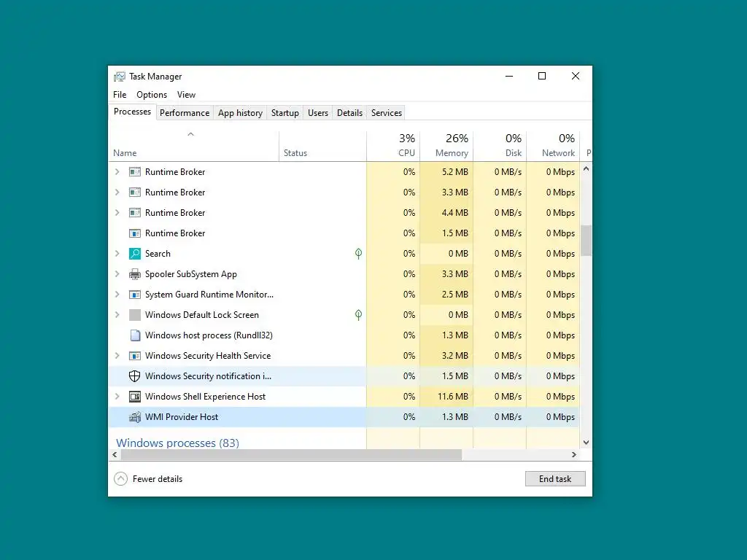Click the horizontal scrollbar right arrow
Viewport: 747px width, 560px height.
[x=574, y=455]
